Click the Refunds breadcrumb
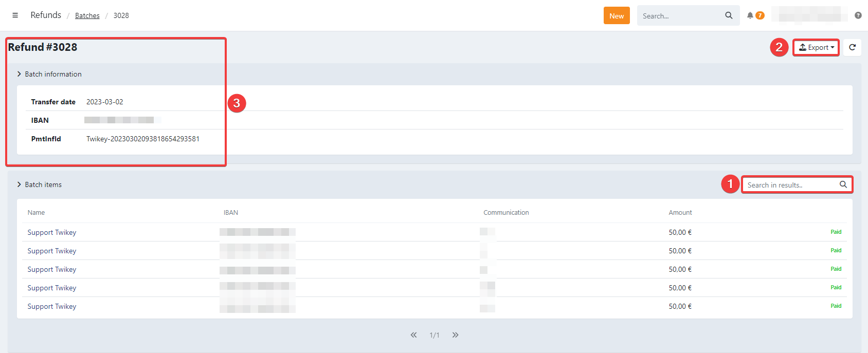868x353 pixels. pos(46,15)
